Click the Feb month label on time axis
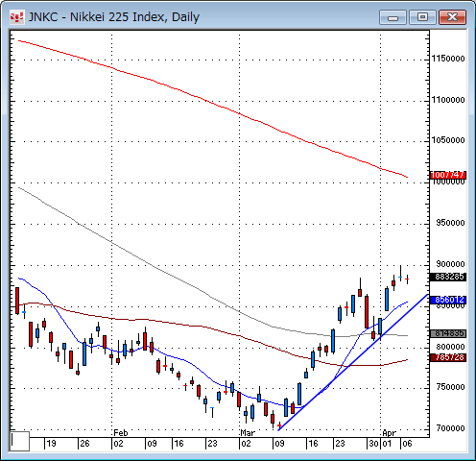 (x=121, y=433)
